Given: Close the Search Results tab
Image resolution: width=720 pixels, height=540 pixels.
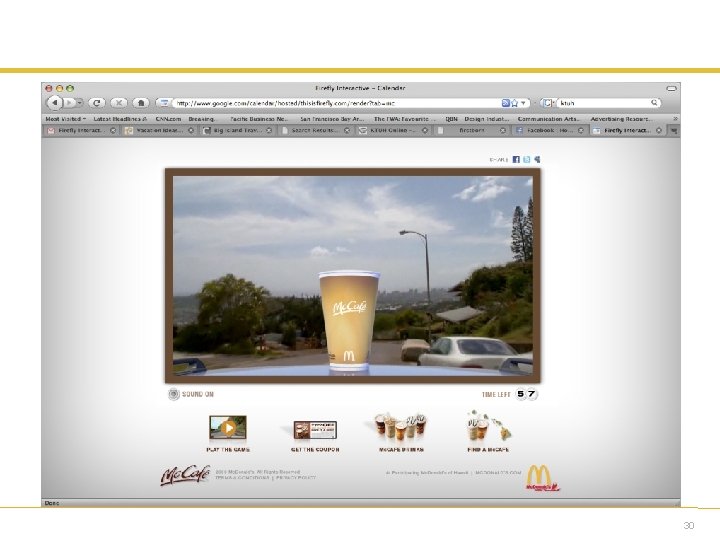Looking at the screenshot, I should [x=347, y=130].
